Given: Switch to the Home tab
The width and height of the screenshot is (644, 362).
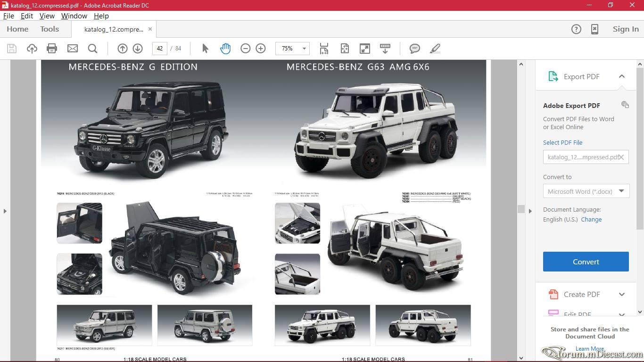Looking at the screenshot, I should tap(17, 29).
